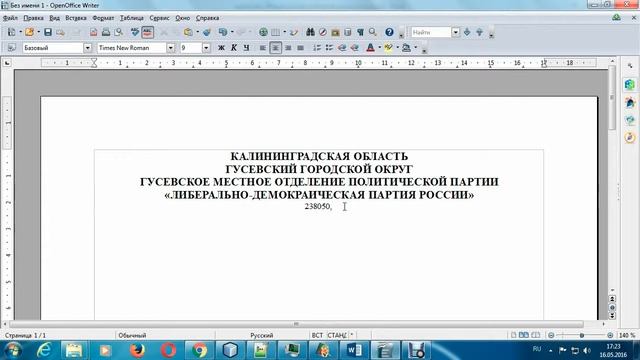This screenshot has width=640, height=360.
Task: Align paragraph left
Action: click(263, 48)
